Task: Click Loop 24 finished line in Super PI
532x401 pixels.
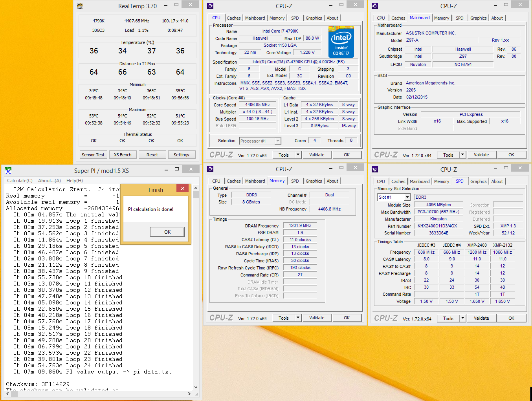Action: (x=68, y=365)
